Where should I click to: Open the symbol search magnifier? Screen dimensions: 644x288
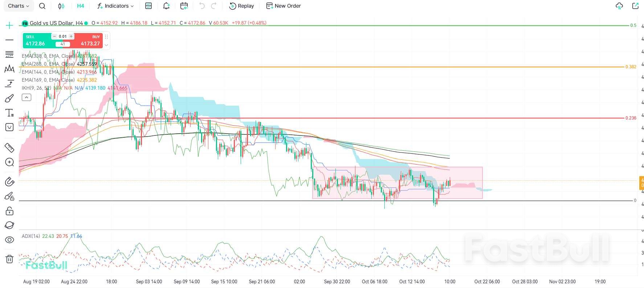[x=42, y=6]
